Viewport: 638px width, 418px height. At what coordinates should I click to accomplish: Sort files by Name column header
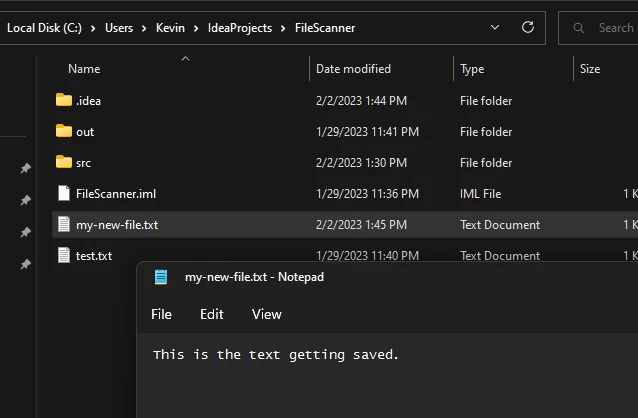point(84,69)
